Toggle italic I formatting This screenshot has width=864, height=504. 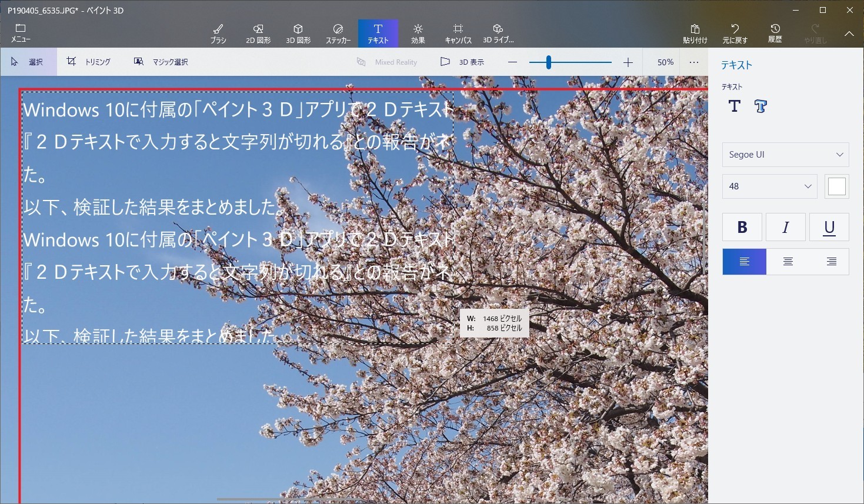786,227
